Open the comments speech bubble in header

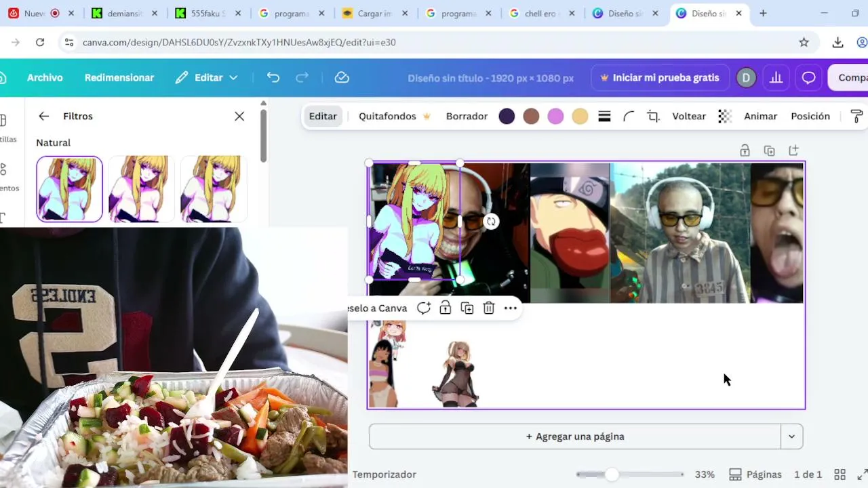coord(808,78)
